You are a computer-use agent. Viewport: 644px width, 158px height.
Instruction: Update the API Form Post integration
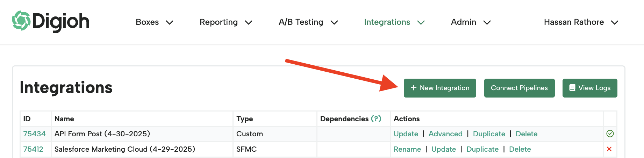[x=406, y=134]
